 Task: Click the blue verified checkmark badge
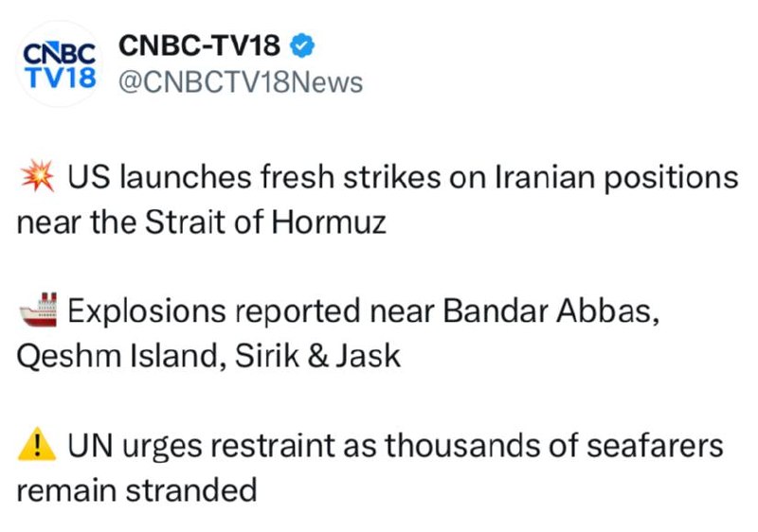(302, 45)
